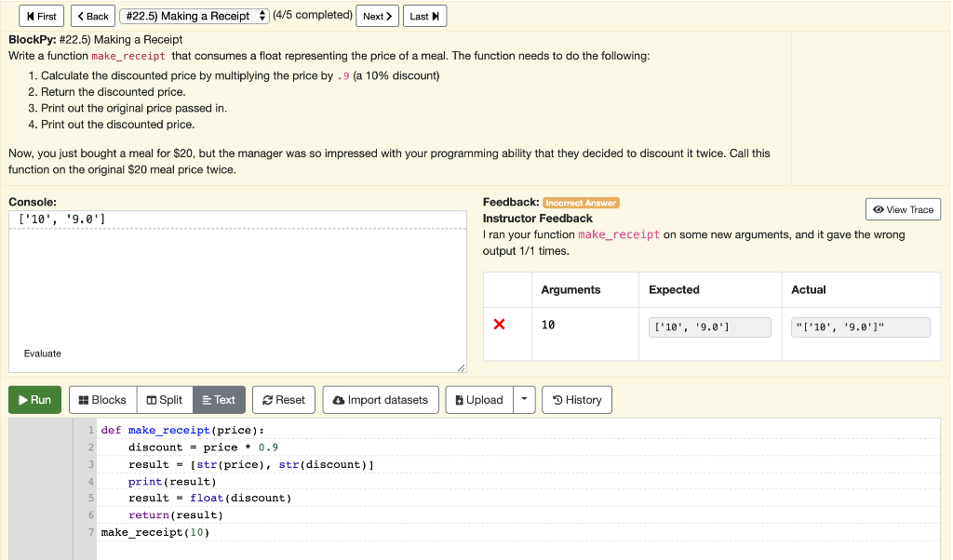
Task: Click the Arguments column header
Action: tap(570, 289)
